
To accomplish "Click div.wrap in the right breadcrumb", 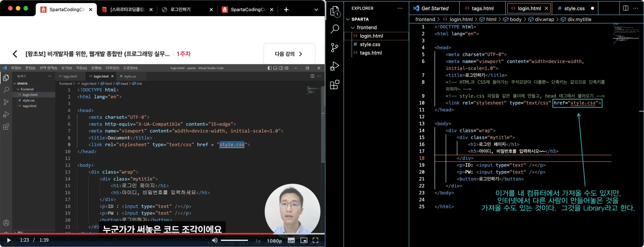I will (544, 19).
